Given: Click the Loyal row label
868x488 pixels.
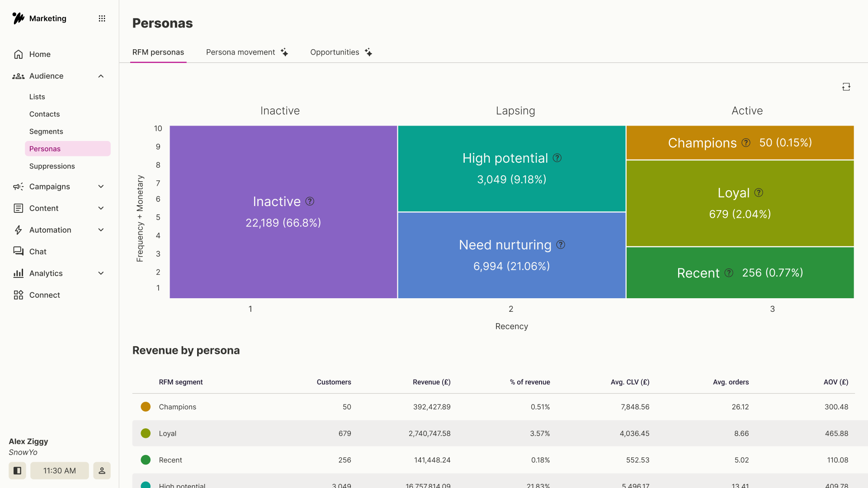Looking at the screenshot, I should 168,434.
